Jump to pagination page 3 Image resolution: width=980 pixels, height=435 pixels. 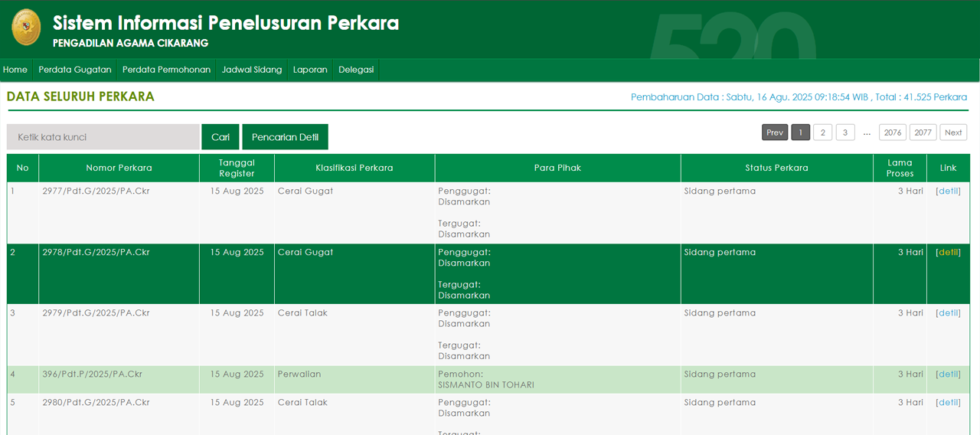(x=845, y=132)
